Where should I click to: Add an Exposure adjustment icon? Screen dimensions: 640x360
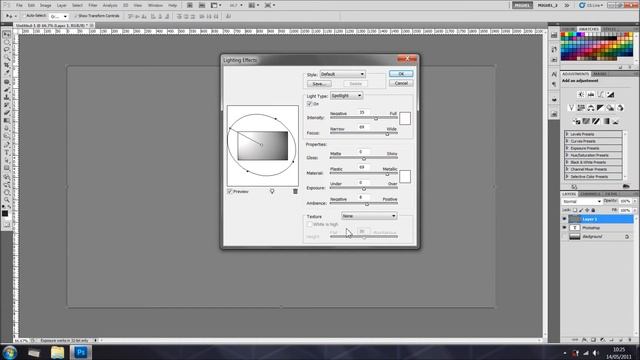pyautogui.click(x=610, y=94)
